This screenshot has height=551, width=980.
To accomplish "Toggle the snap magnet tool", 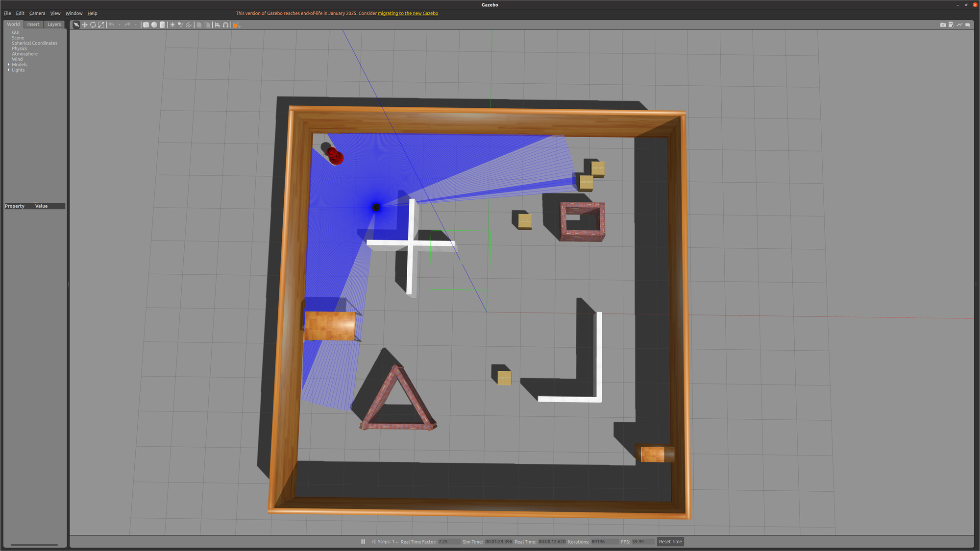I will [x=225, y=24].
